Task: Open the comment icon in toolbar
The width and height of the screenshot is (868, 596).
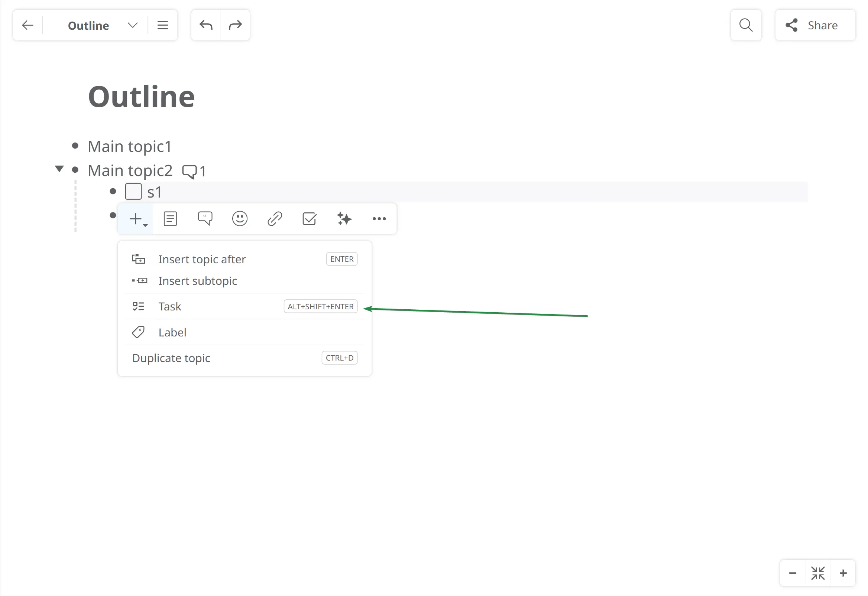Action: pos(205,219)
